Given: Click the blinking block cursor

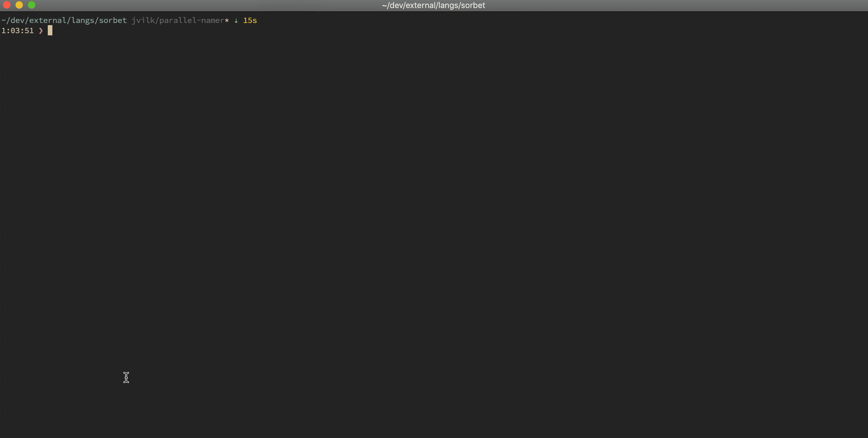Looking at the screenshot, I should pos(50,31).
